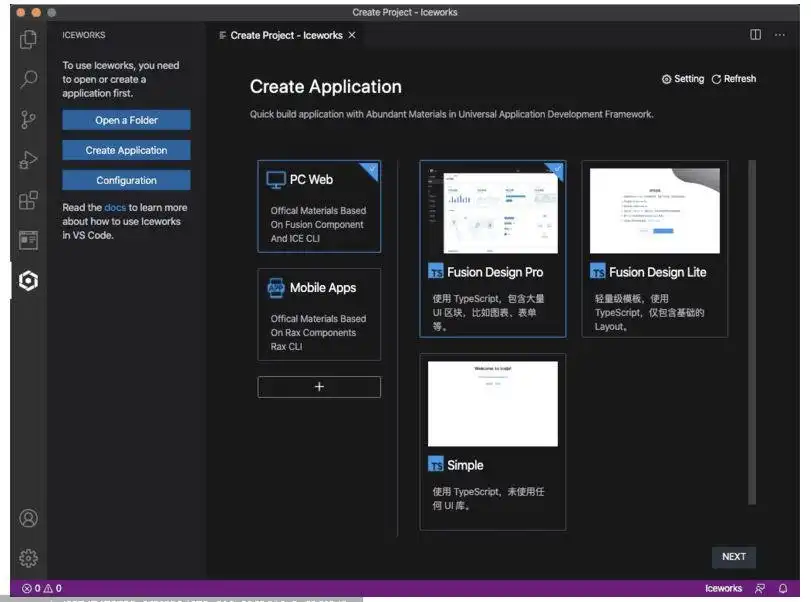Click the NEXT button
The width and height of the screenshot is (811, 602).
[734, 556]
